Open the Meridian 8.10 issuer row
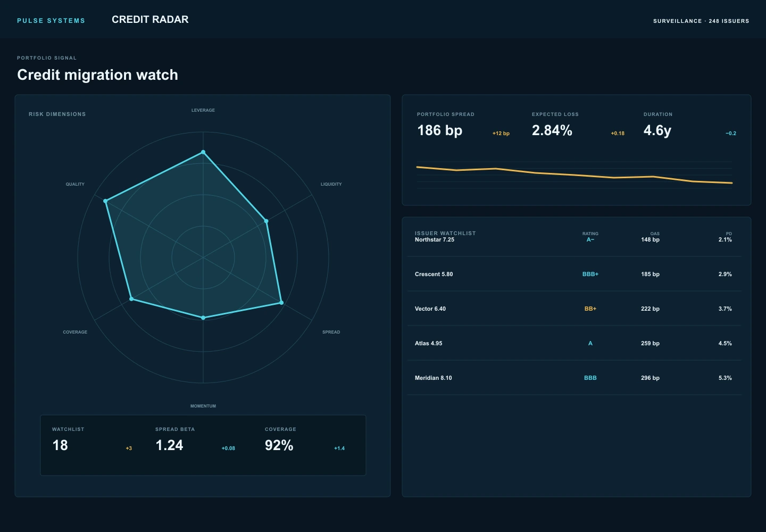 pyautogui.click(x=574, y=378)
